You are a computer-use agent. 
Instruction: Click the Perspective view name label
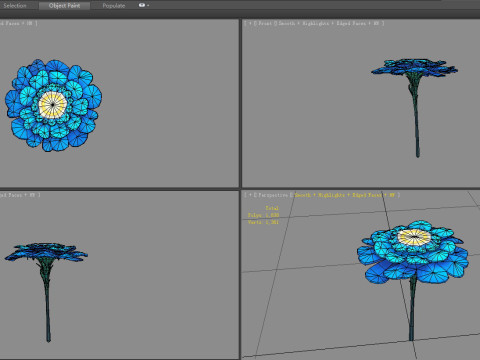click(x=273, y=195)
